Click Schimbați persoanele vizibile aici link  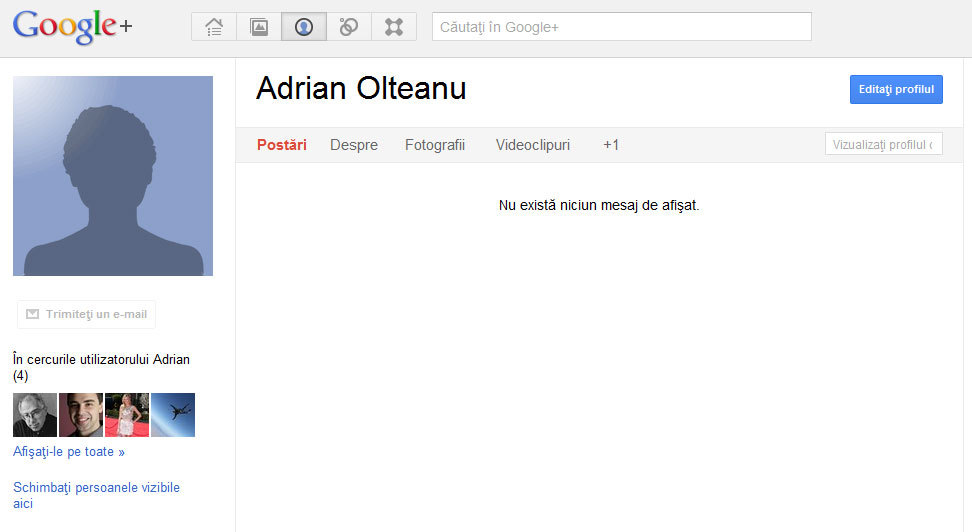pyautogui.click(x=96, y=495)
